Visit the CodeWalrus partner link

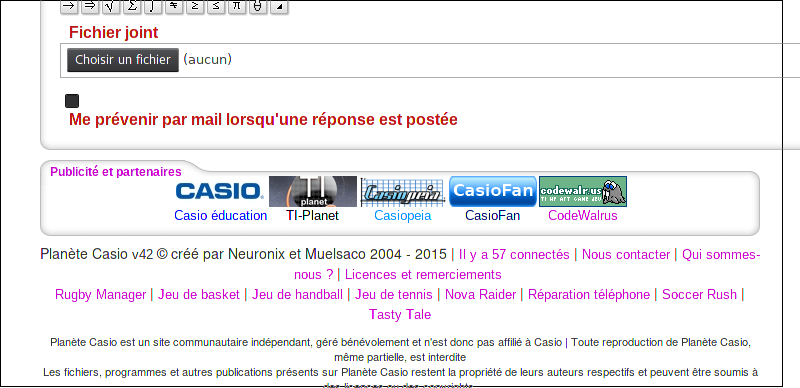pyautogui.click(x=583, y=215)
